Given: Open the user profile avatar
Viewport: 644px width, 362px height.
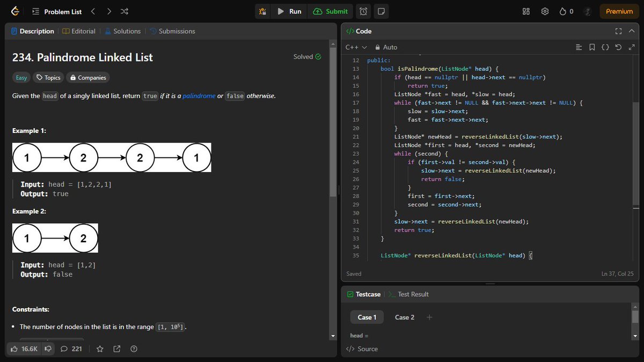Looking at the screenshot, I should pos(587,11).
